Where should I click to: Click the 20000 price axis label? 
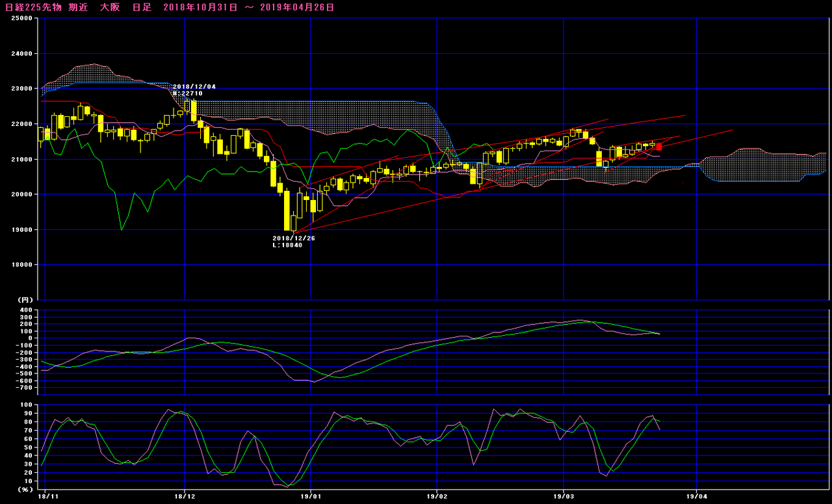pos(22,194)
